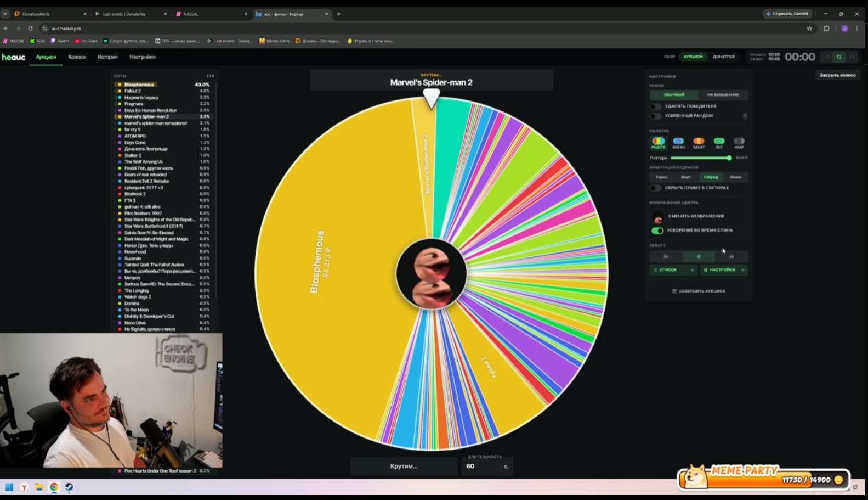
Task: Open the Twitch bookmark
Action: click(60, 41)
